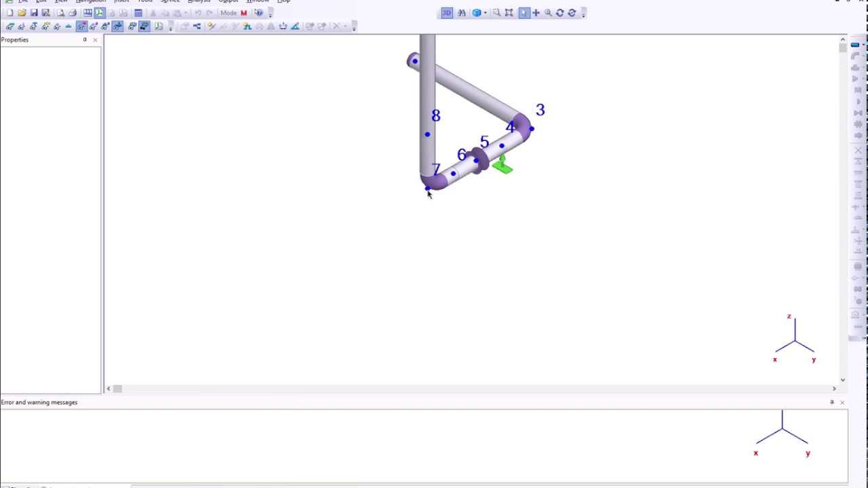Open print preview icon
This screenshot has height=488, width=868.
point(60,13)
